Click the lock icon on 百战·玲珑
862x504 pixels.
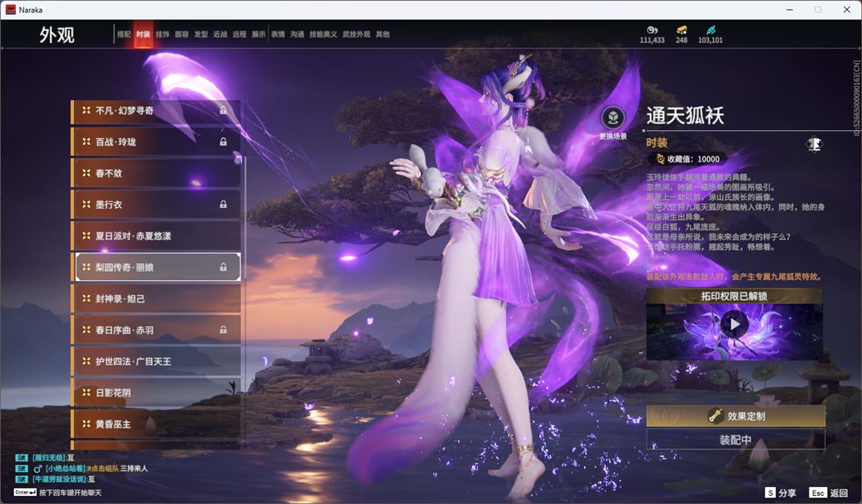pos(223,142)
